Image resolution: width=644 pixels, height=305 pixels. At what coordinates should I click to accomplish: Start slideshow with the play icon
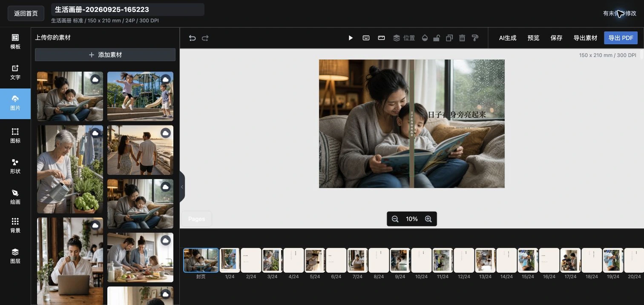[x=351, y=38]
